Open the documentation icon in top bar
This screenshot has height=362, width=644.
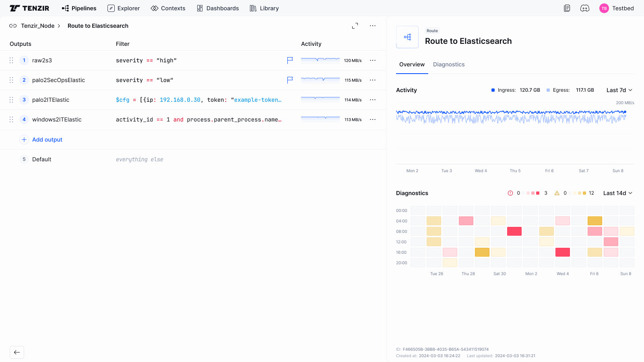567,8
